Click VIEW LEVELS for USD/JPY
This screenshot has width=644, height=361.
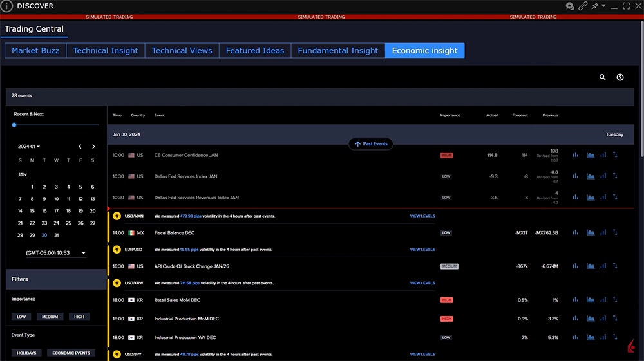[x=422, y=354]
